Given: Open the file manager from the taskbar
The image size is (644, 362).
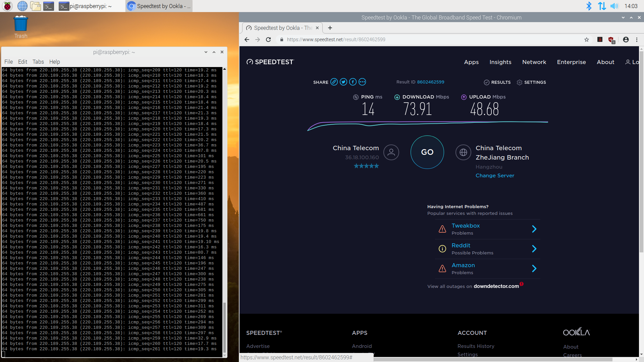Looking at the screenshot, I should coord(35,6).
